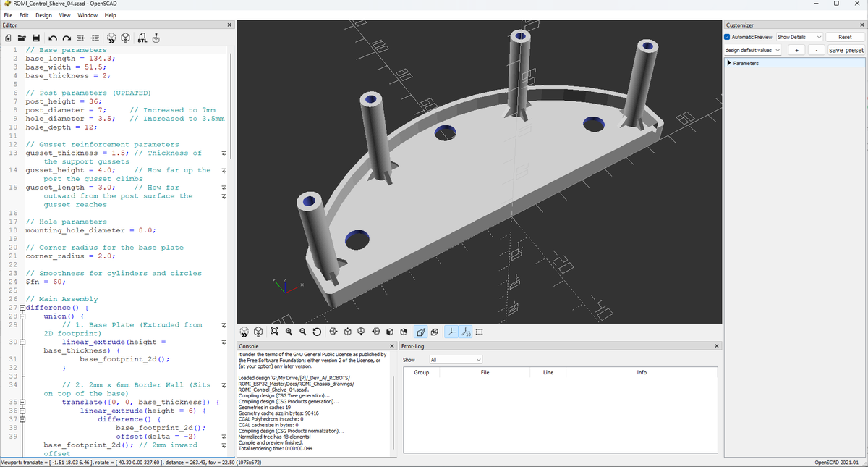Sort the Error-Log by the Group column
868x467 pixels.
click(422, 372)
